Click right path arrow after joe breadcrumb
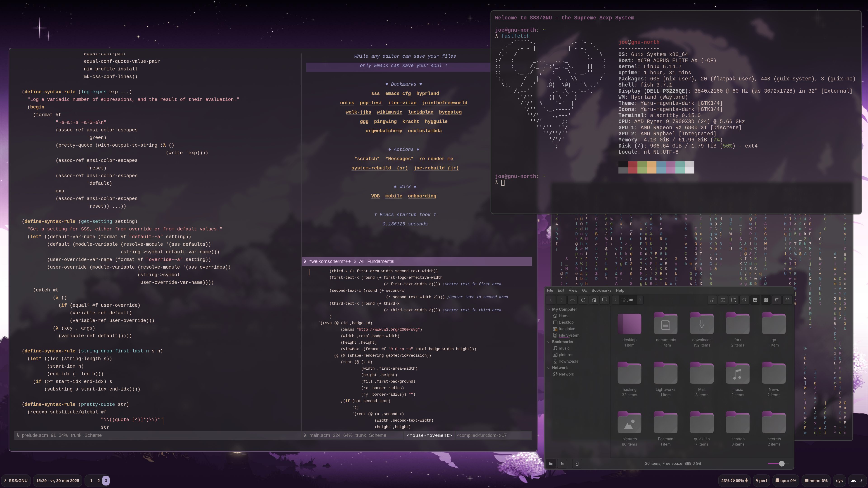 coord(640,300)
